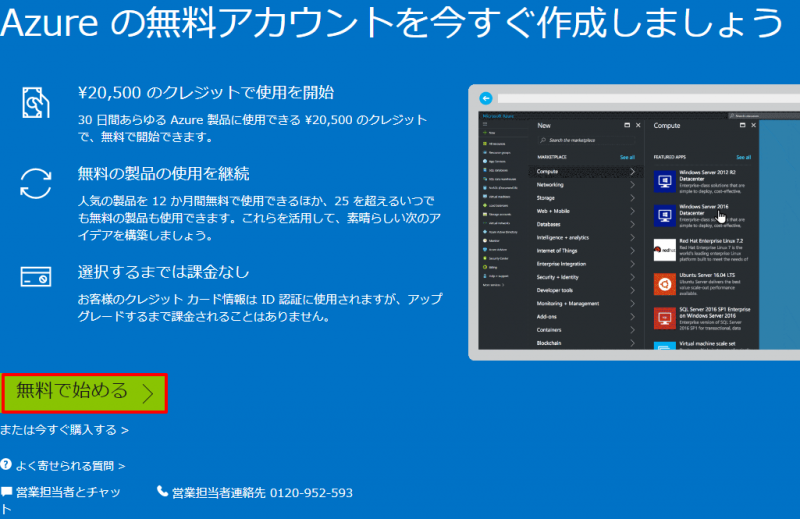The width and height of the screenshot is (800, 519).
Task: Click the Windows Server 2016 Datacenter icon
Action: tap(665, 215)
